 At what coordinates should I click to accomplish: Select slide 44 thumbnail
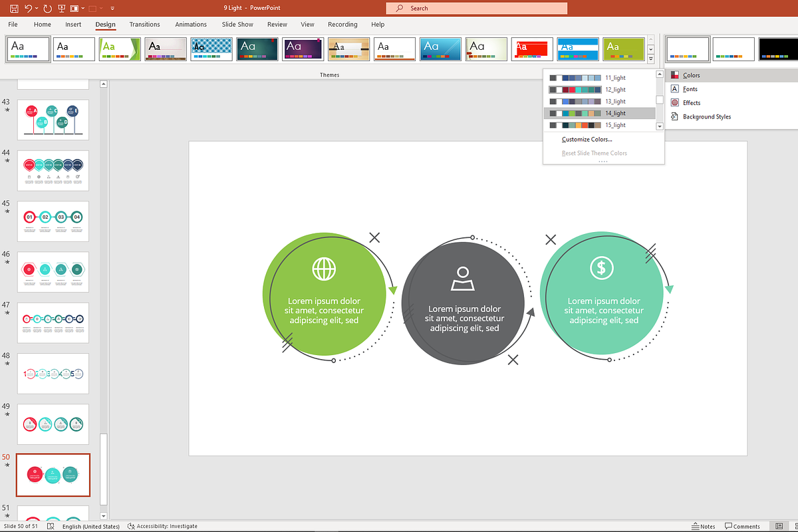coord(53,171)
